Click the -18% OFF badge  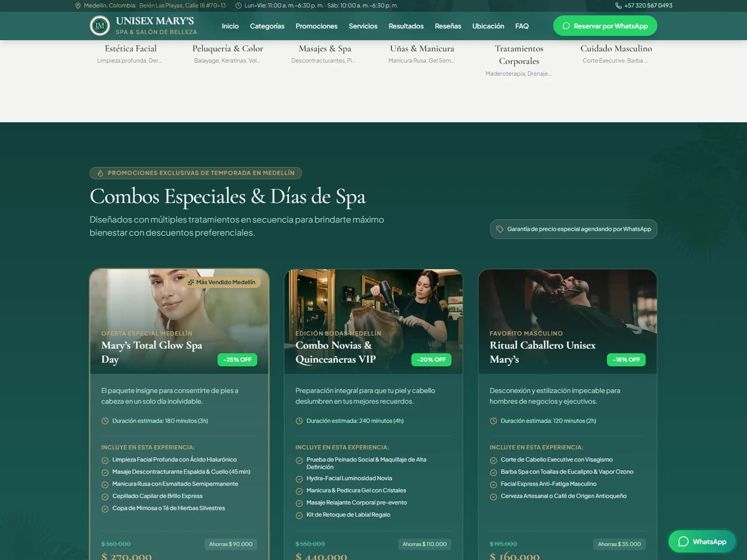click(x=626, y=360)
